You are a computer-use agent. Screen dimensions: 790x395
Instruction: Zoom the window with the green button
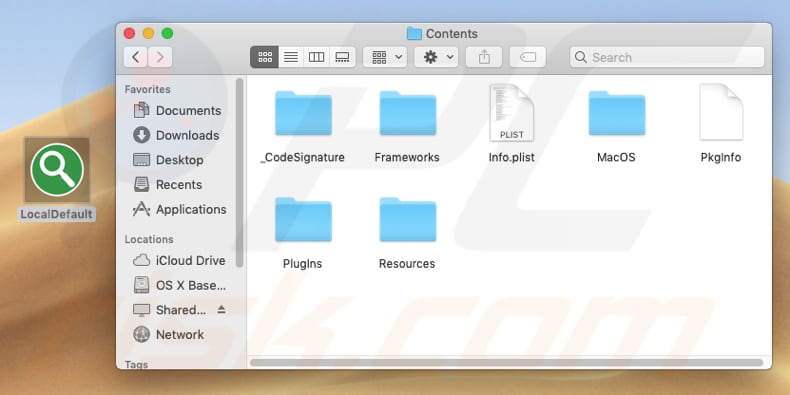click(167, 33)
